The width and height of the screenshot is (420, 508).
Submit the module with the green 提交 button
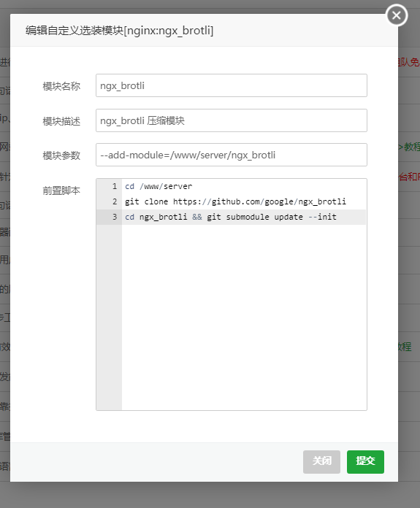[365, 462]
